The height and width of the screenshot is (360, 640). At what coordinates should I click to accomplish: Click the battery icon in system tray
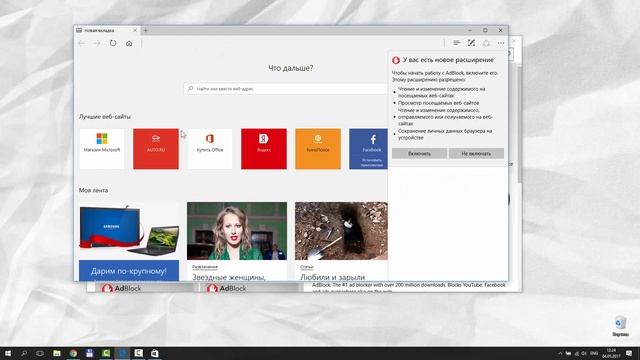point(568,353)
